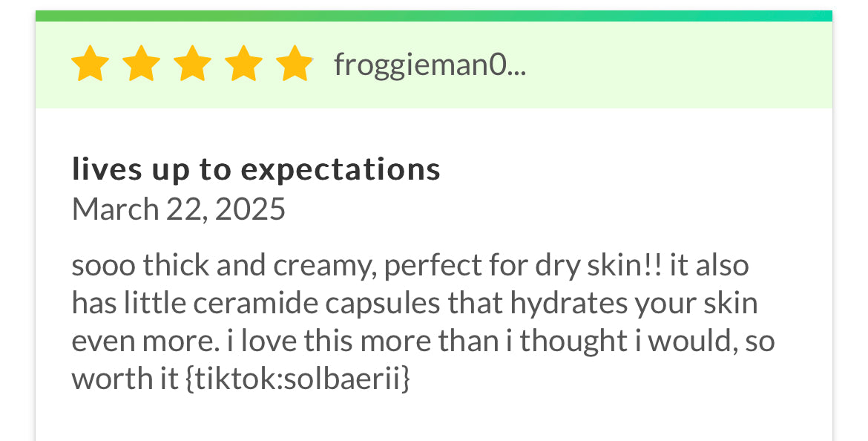Click the third star in rating
This screenshot has height=441, width=868.
point(193,65)
